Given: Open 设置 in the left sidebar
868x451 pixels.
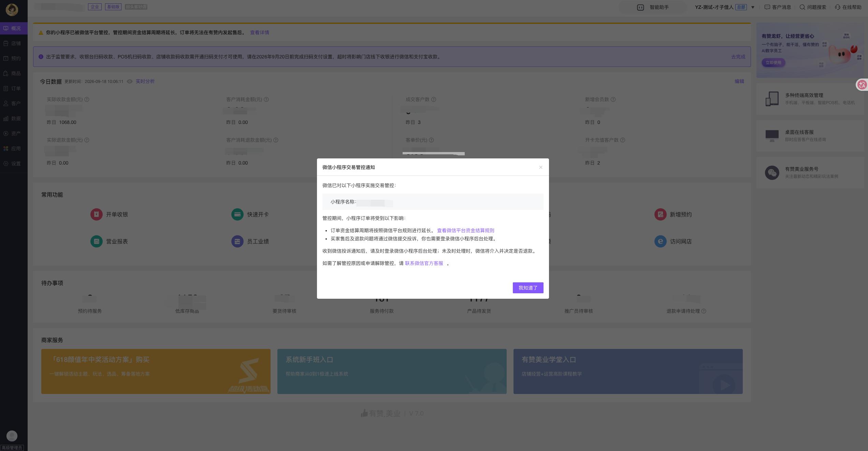Looking at the screenshot, I should (x=14, y=164).
